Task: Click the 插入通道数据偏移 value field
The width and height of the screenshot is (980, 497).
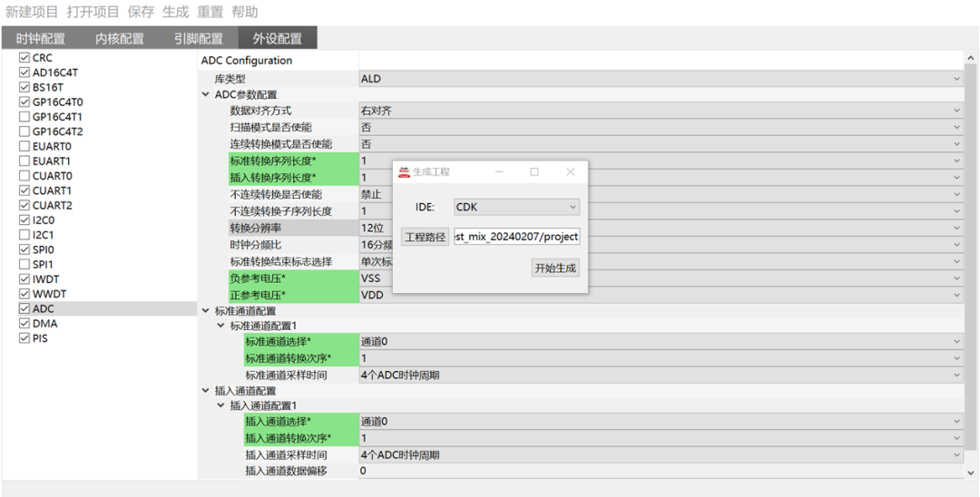Action: coord(661,471)
